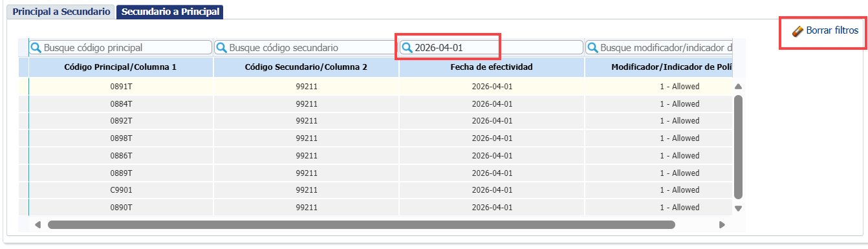
Task: Click the vertical scrollbar up arrow
Action: coord(738,87)
